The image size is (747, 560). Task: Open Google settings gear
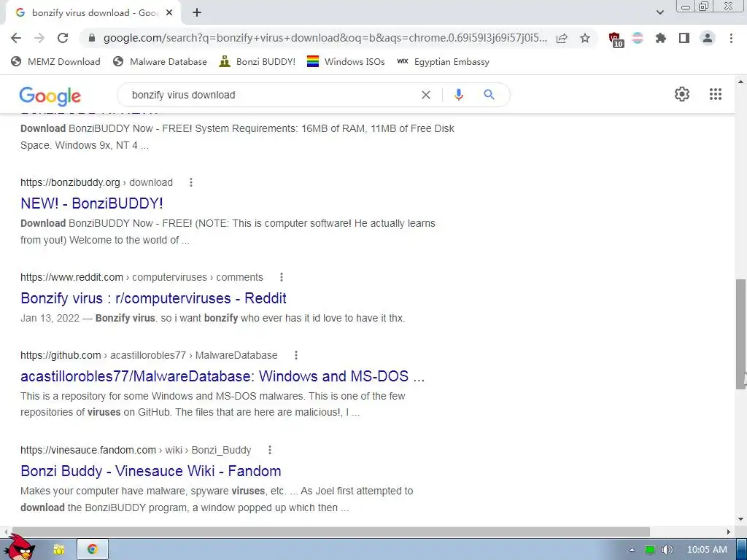pyautogui.click(x=682, y=94)
